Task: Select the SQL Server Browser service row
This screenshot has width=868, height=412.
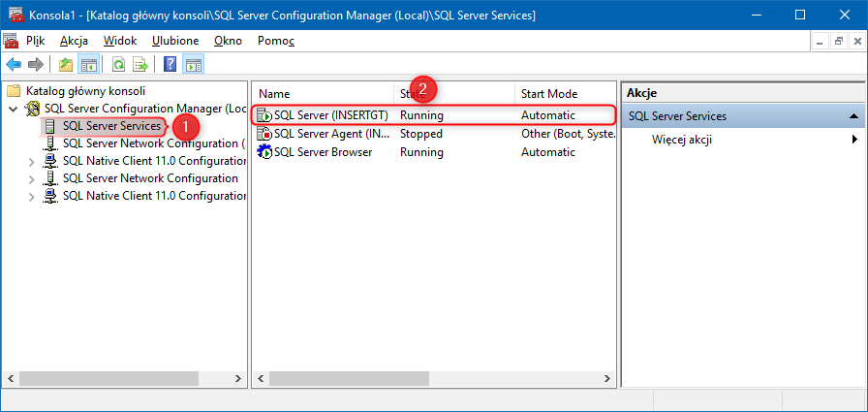Action: pos(434,152)
